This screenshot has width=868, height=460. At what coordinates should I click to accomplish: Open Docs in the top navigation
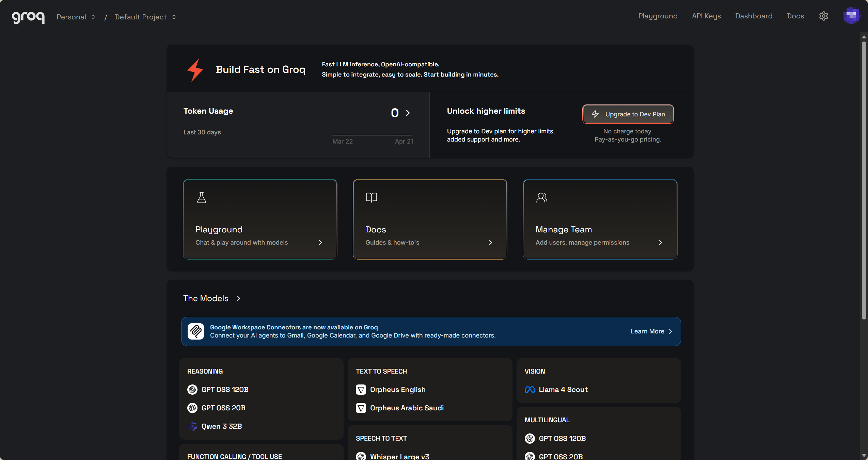[795, 16]
